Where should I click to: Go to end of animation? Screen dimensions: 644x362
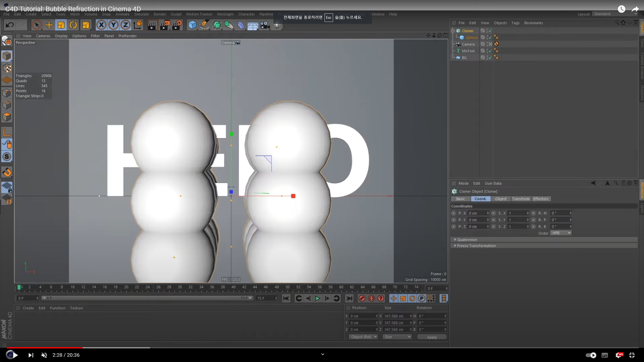(x=349, y=298)
